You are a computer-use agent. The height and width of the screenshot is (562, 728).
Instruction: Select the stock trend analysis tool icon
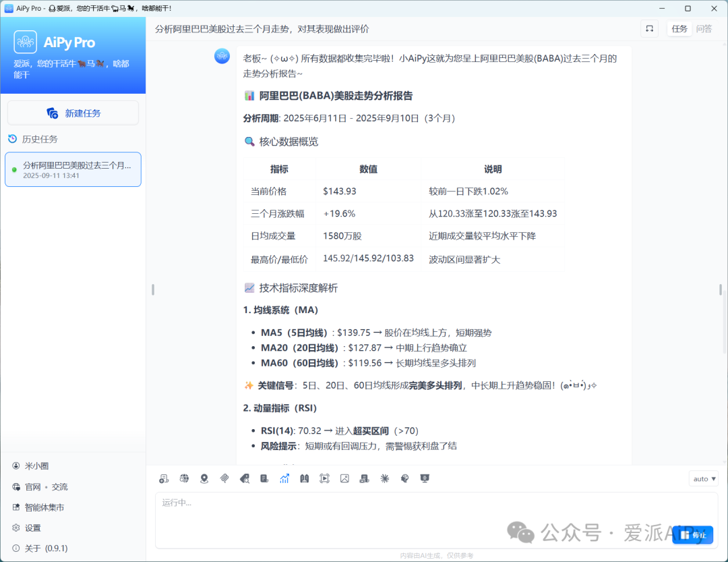pos(284,478)
